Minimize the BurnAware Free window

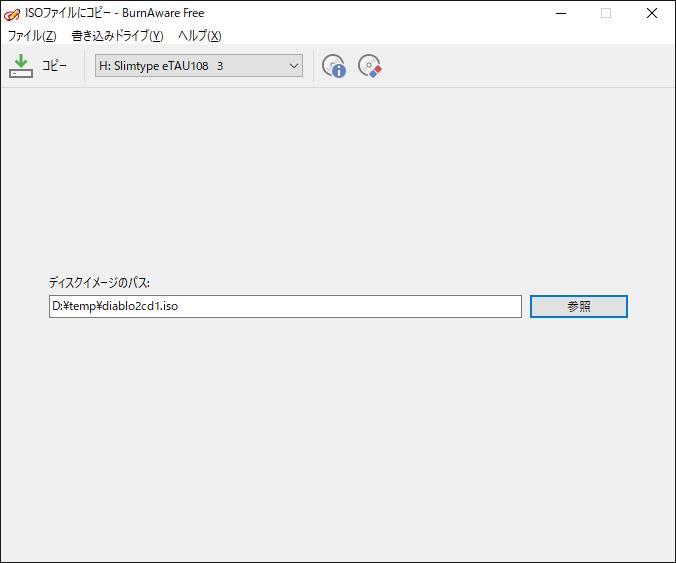(561, 13)
